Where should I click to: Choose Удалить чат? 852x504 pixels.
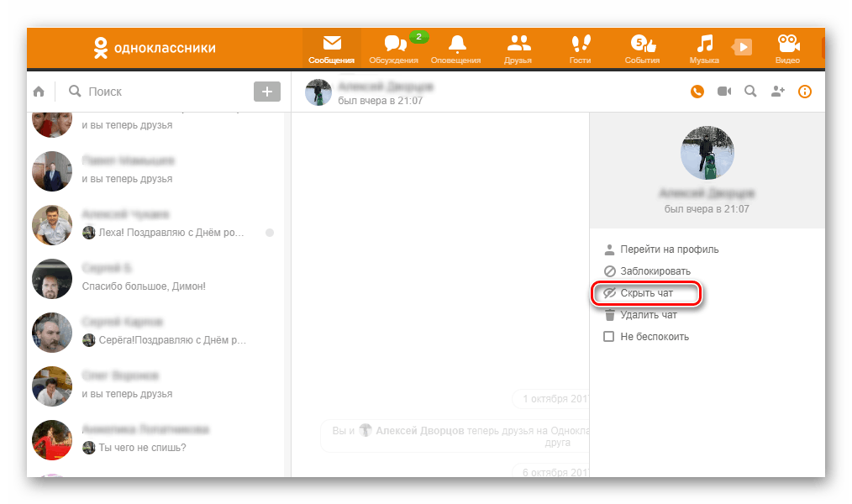coord(649,315)
